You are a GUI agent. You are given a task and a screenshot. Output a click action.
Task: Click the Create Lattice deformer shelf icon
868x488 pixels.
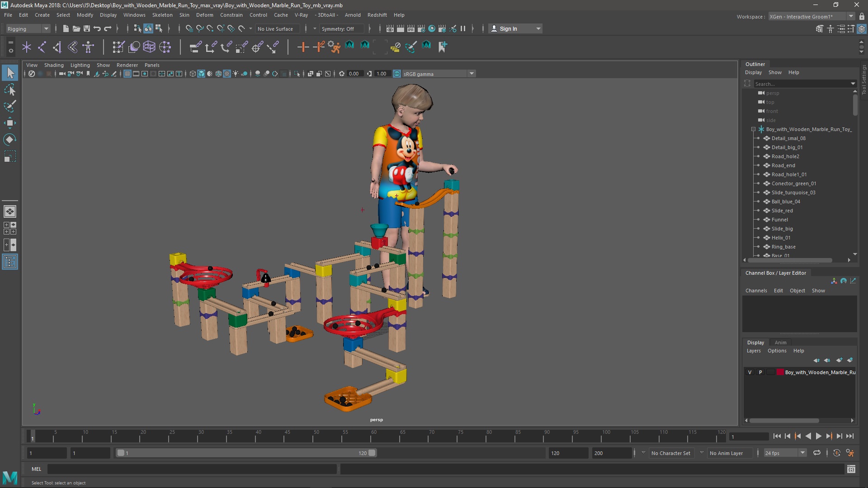(x=149, y=47)
